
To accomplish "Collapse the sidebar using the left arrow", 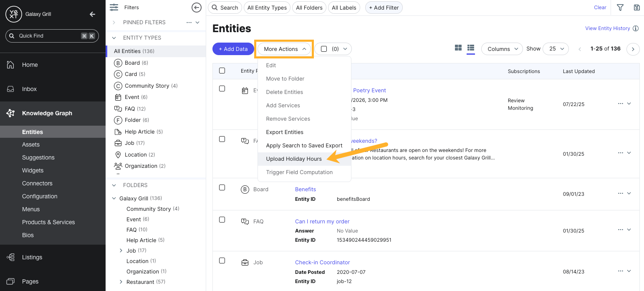I will point(92,14).
